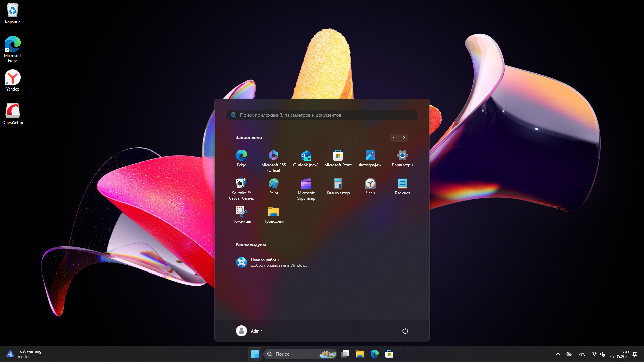644x362 pixels.
Task: Open Outlook (new) pinned app
Action: [x=306, y=159]
